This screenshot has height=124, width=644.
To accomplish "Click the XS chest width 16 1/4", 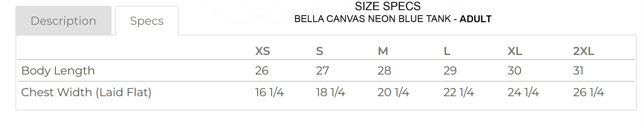I will point(269,92).
